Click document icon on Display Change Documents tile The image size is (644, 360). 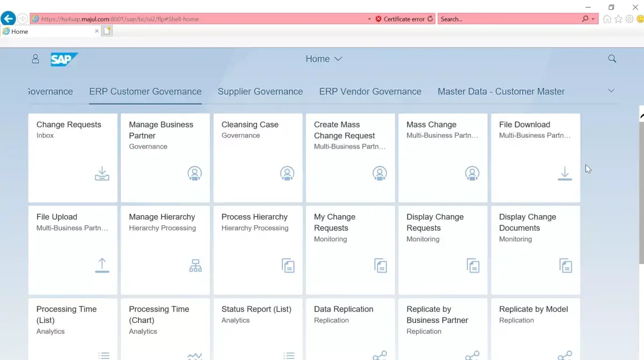[x=566, y=266]
